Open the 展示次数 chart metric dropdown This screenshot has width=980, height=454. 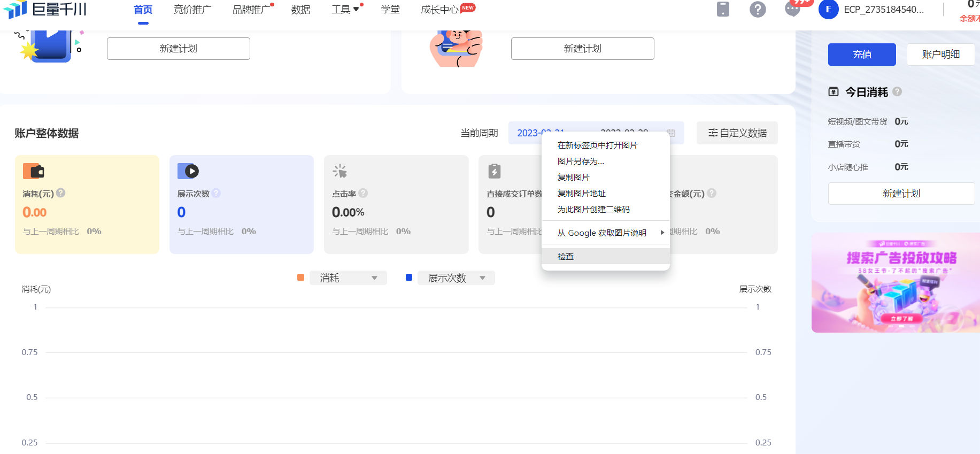click(x=456, y=278)
